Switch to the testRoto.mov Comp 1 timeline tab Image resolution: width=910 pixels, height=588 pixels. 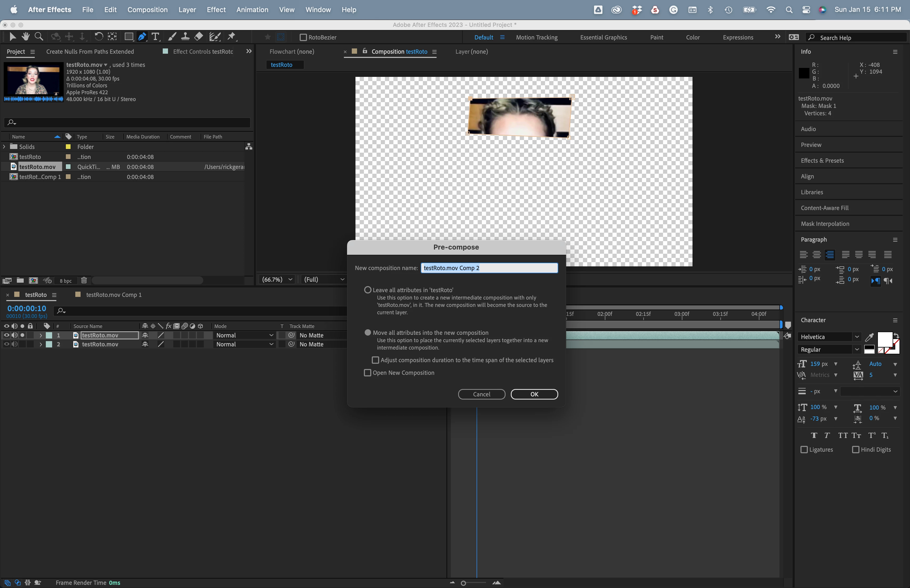tap(113, 295)
